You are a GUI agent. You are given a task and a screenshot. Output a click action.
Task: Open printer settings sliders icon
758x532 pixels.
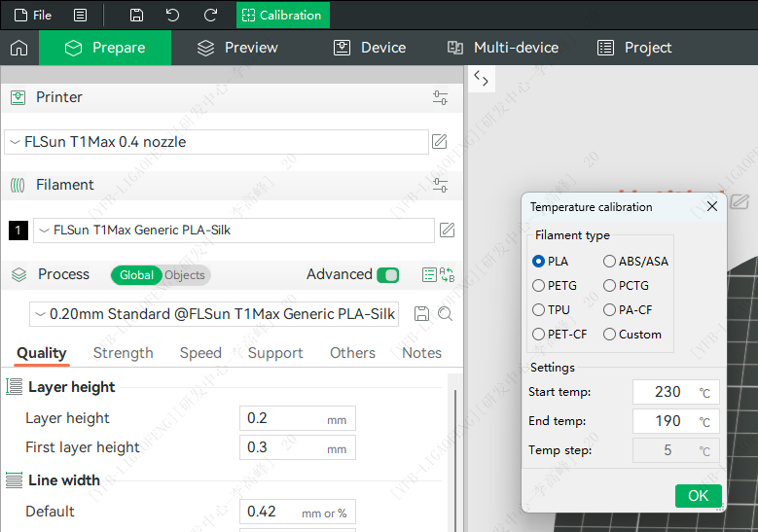pos(440,97)
